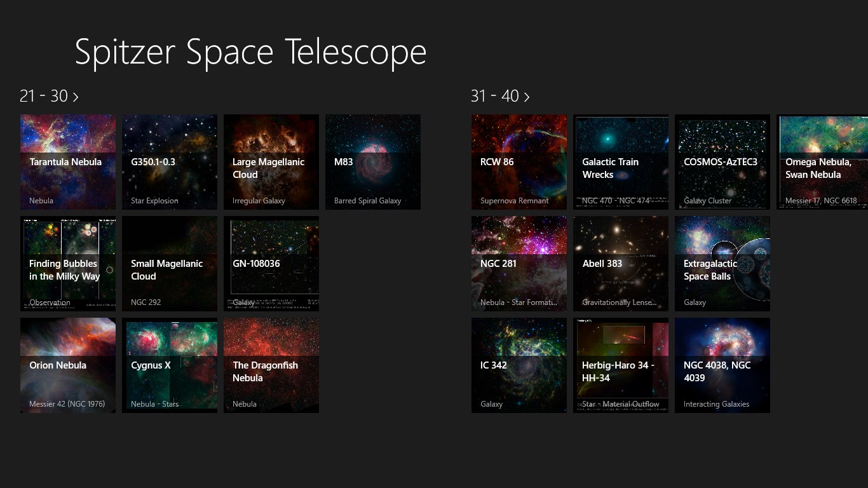
Task: Expand the 21 - 30 group header
Action: pyautogui.click(x=49, y=96)
